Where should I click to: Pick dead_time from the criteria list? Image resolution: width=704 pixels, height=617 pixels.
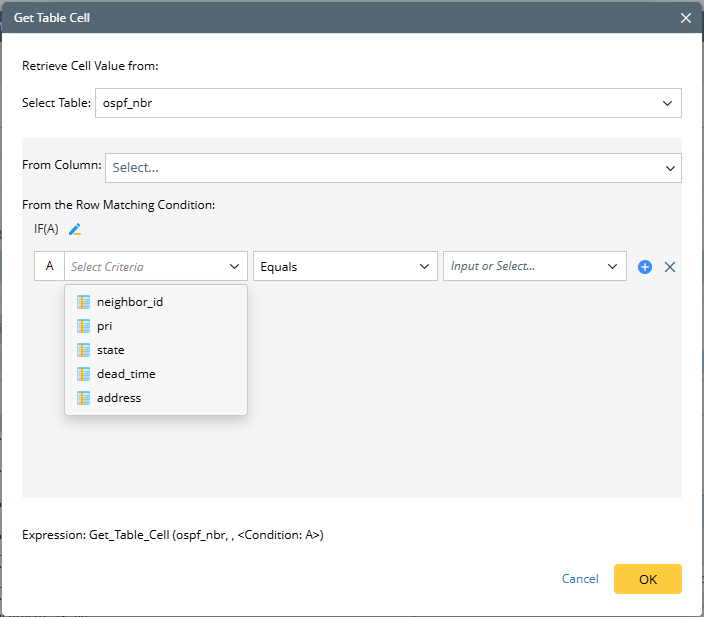click(x=126, y=374)
